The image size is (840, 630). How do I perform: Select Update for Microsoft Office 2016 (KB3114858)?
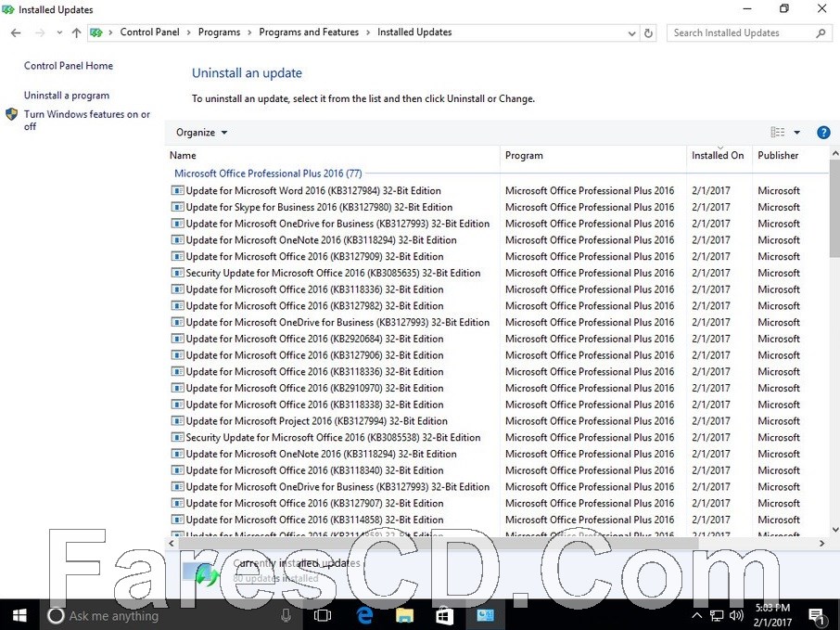314,521
